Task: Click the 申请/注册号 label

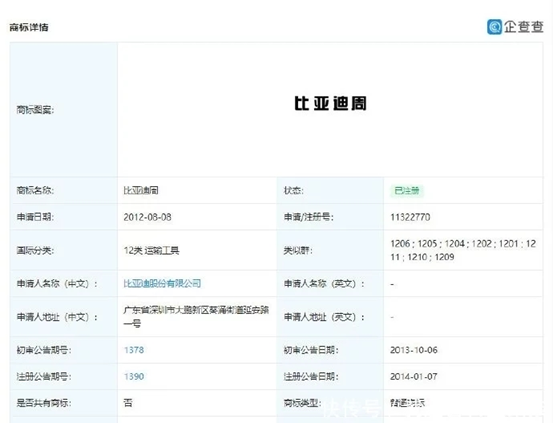Action: 308,217
